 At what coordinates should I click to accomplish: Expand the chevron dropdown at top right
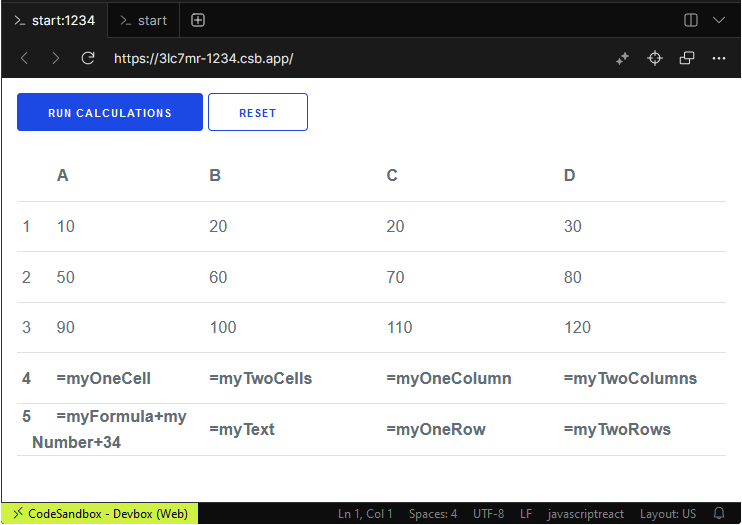pyautogui.click(x=719, y=20)
